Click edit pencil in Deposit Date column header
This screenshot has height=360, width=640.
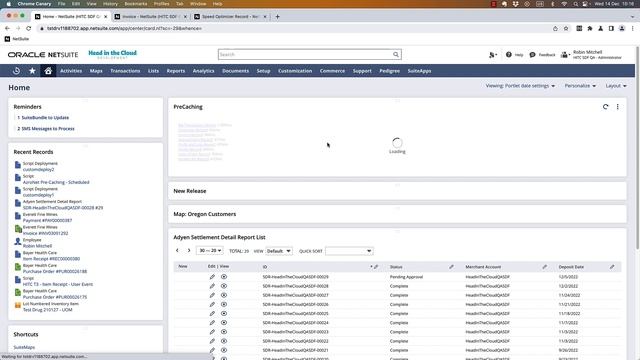click(x=612, y=267)
